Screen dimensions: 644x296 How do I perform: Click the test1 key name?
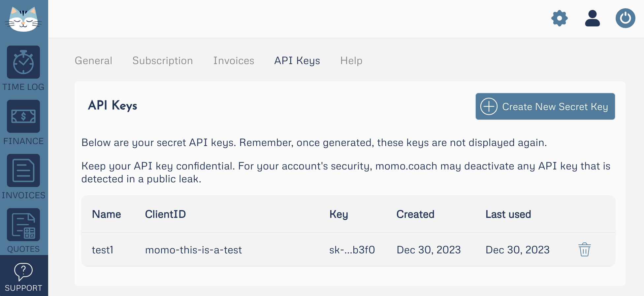(x=103, y=250)
